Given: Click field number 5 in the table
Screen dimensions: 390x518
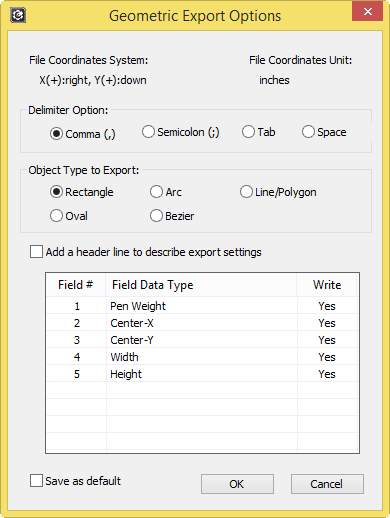Looking at the screenshot, I should click(77, 374).
